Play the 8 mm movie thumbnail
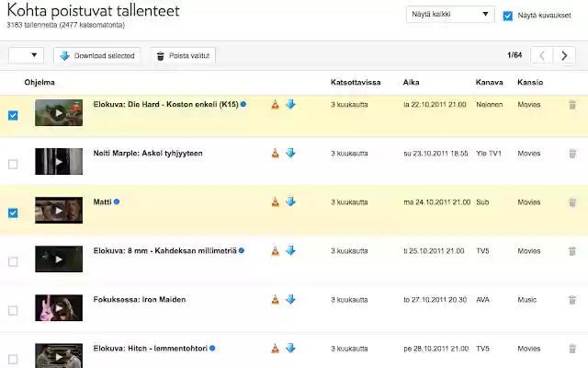Viewport: 588px width, 368px height. [59, 259]
